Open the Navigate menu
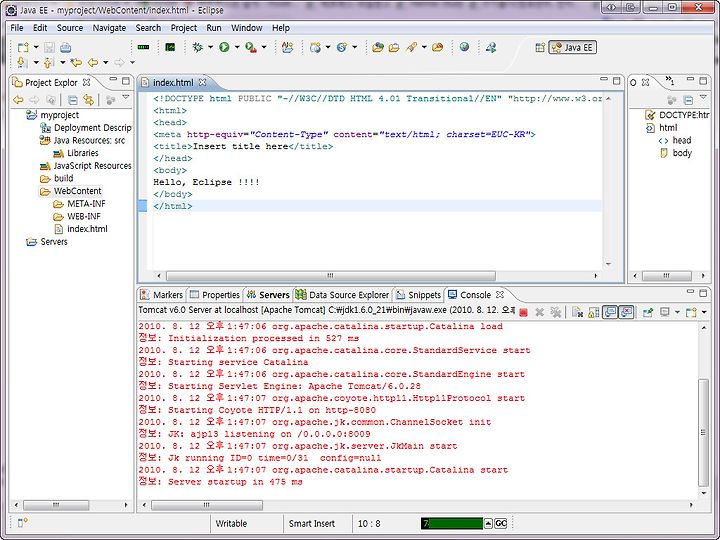Viewport: 720px width, 540px height. [109, 28]
